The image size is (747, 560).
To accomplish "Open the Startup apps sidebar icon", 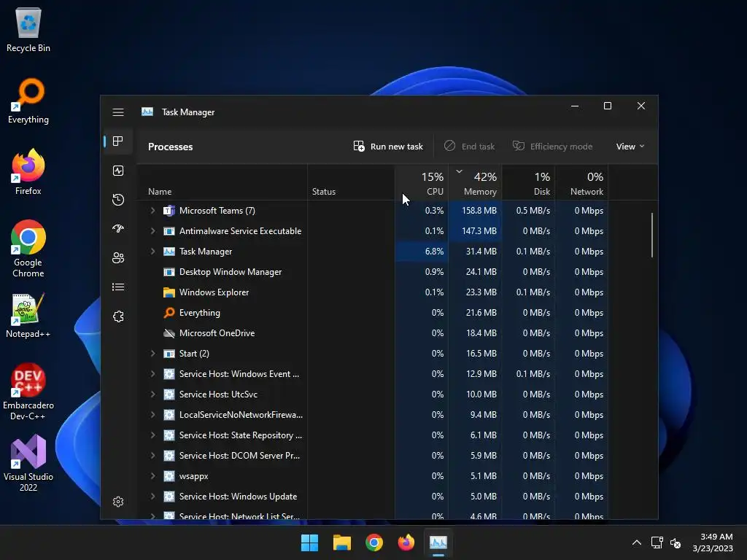I will click(118, 228).
